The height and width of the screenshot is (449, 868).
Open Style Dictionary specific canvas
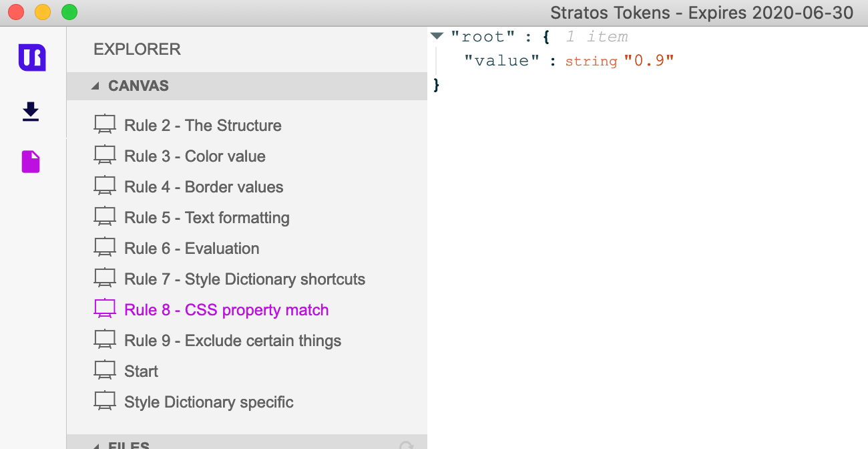(x=209, y=402)
